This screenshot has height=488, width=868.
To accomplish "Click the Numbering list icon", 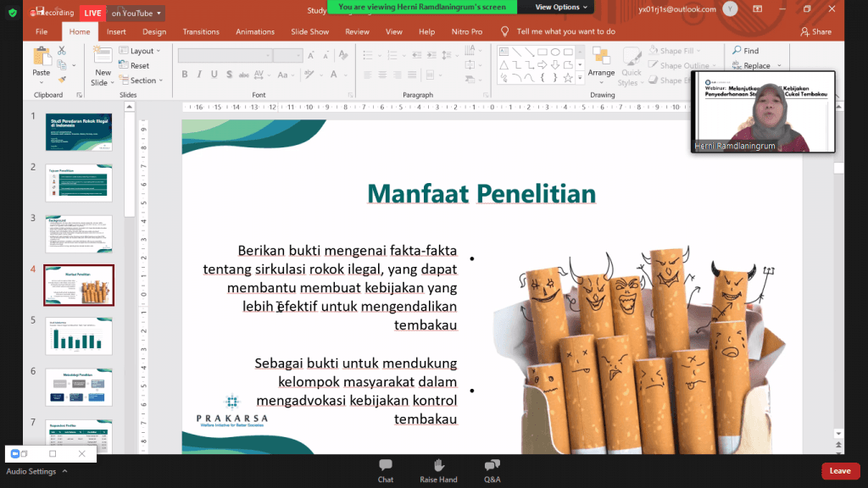I will pyautogui.click(x=392, y=55).
